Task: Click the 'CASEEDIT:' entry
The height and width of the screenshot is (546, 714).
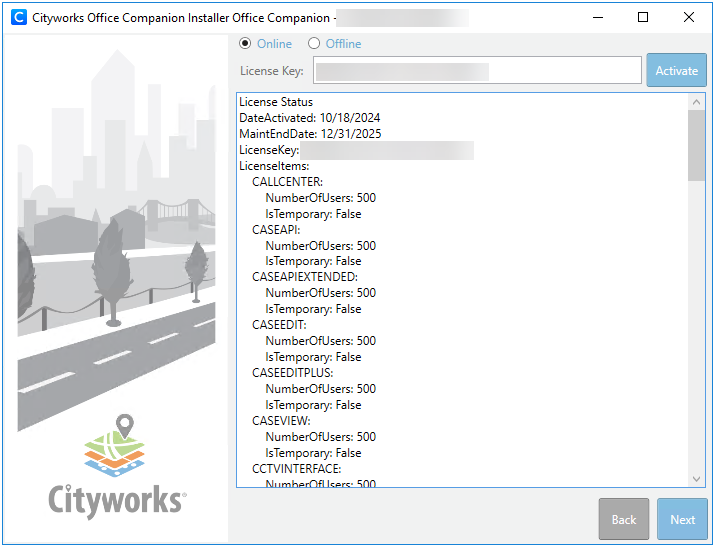Action: coord(279,325)
